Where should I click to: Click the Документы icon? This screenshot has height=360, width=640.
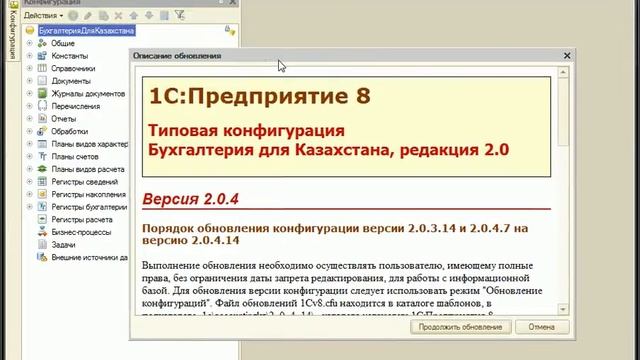pos(42,81)
